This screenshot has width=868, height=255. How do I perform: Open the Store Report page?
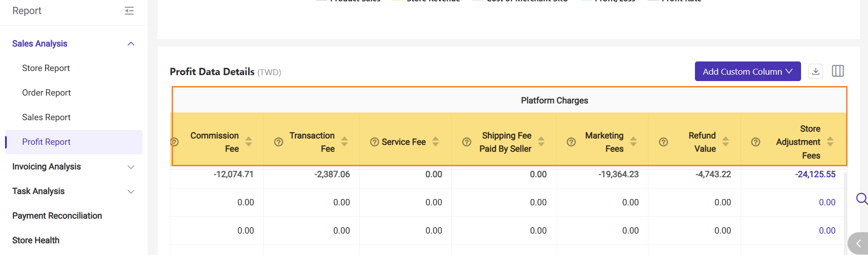(46, 68)
